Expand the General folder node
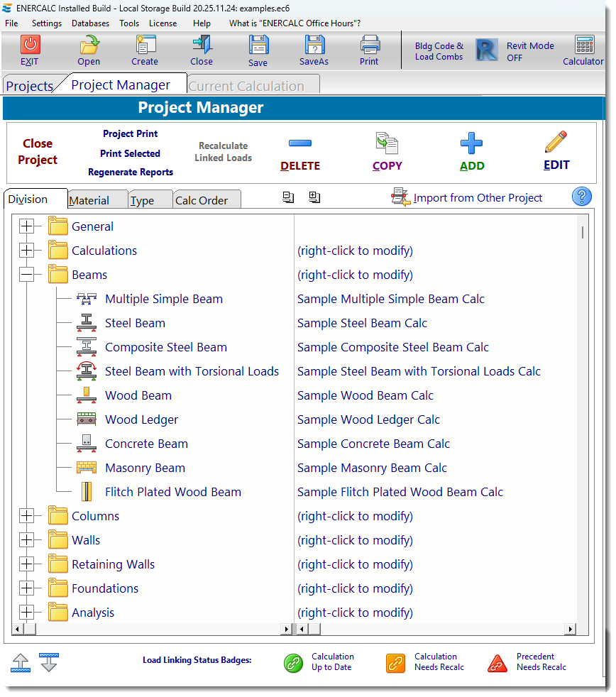This screenshot has width=616, height=697. [x=27, y=226]
